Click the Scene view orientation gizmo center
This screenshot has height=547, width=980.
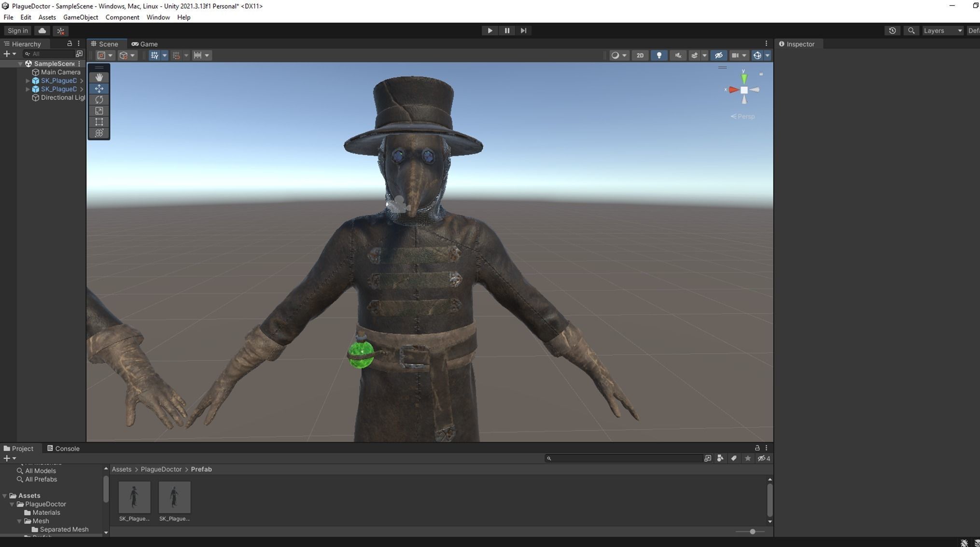(x=744, y=90)
